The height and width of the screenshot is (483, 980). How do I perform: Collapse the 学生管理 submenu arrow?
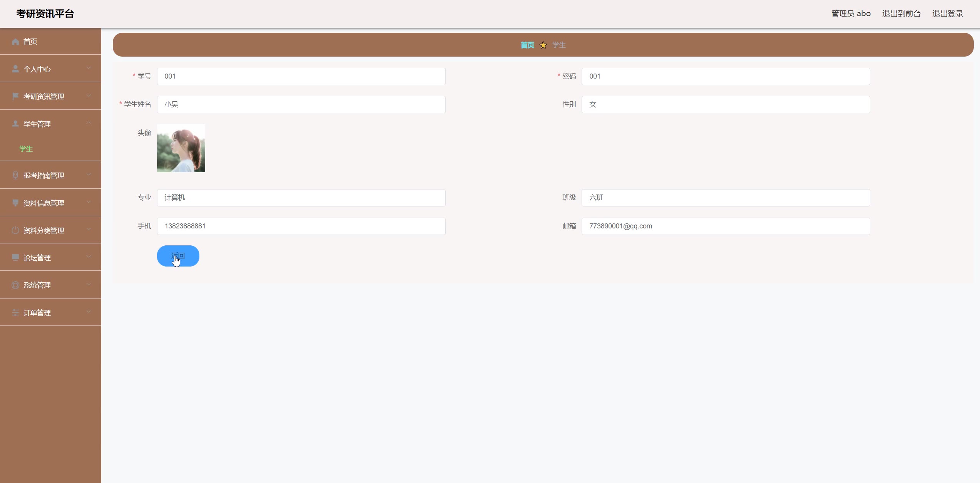pos(89,123)
